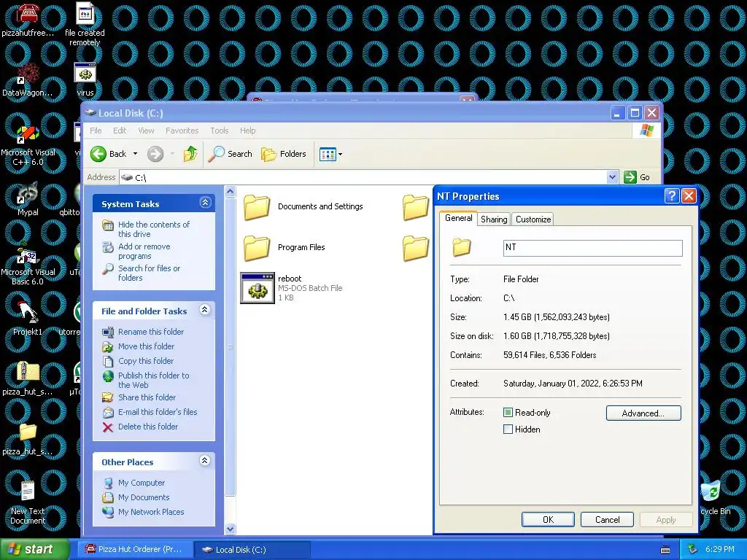Click 'Delete this folder' task link
Screen dimensions: 747x560
(x=147, y=427)
